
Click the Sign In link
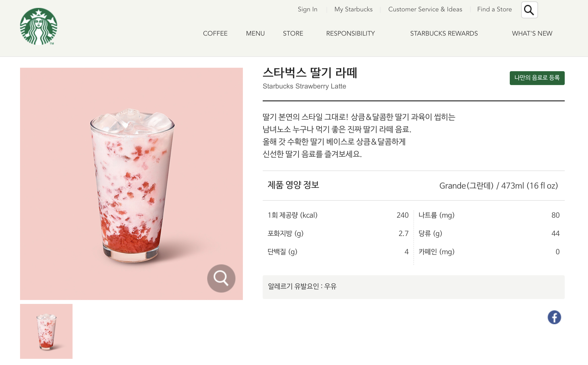tap(307, 9)
